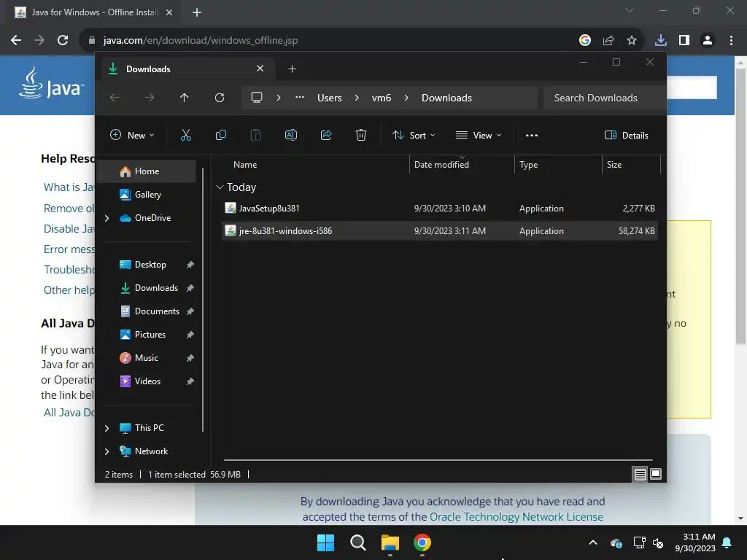Select Home in navigation pane
The image size is (747, 560).
tap(147, 171)
